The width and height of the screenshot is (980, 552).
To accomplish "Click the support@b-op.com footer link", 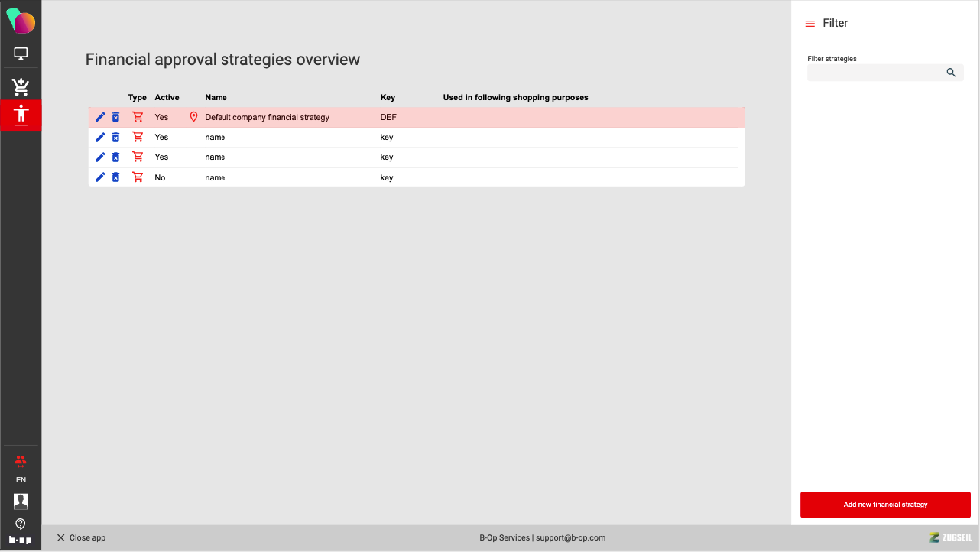I will coord(570,538).
